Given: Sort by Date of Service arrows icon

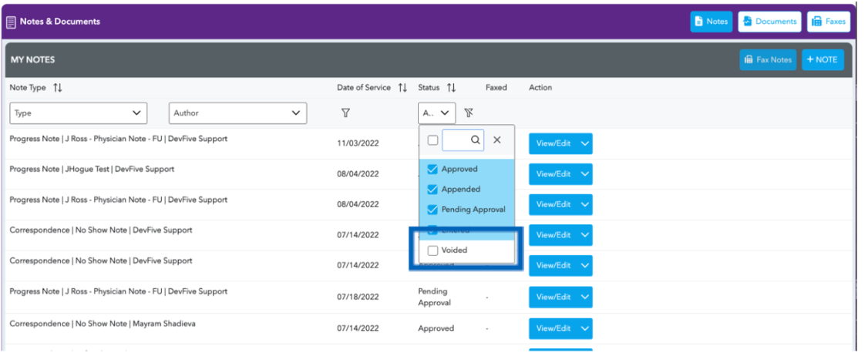Looking at the screenshot, I should click(402, 87).
